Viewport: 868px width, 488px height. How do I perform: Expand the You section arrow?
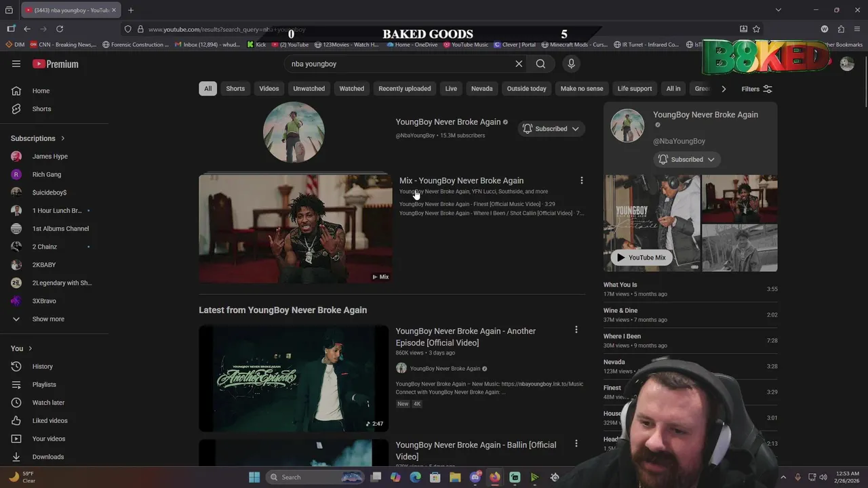click(30, 348)
